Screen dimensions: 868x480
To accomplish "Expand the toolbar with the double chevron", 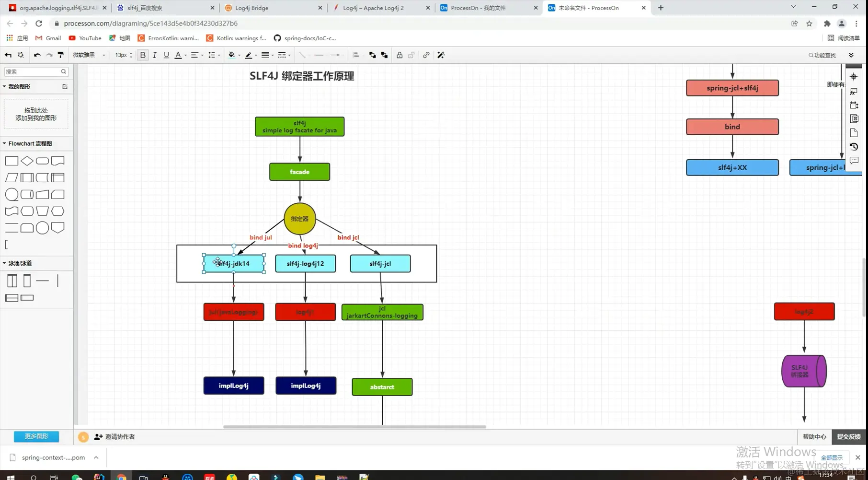I will pyautogui.click(x=851, y=55).
